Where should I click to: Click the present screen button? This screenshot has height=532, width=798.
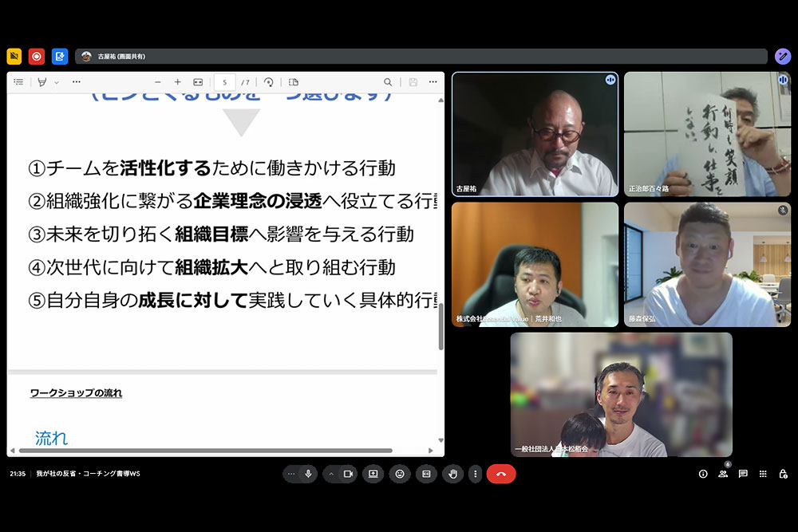[373, 474]
